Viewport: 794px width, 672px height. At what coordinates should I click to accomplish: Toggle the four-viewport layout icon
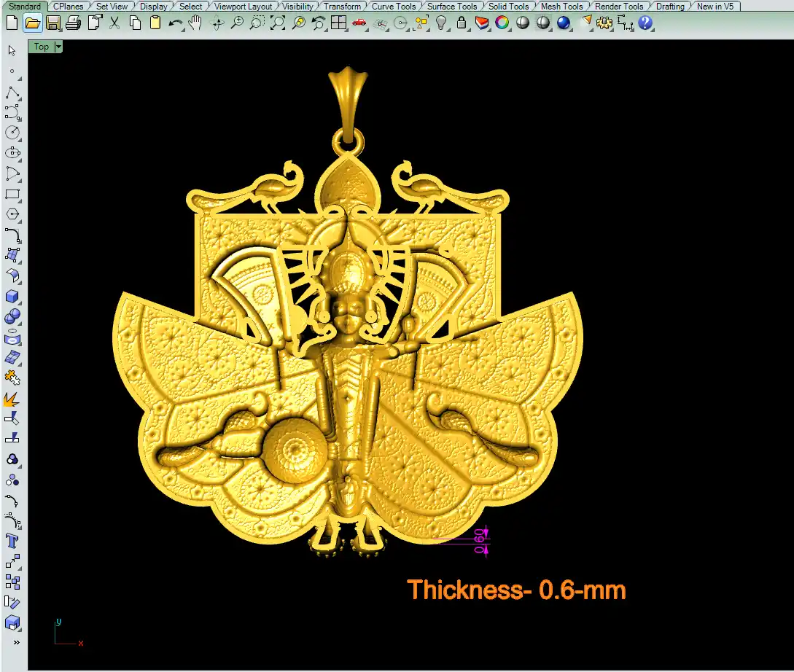pos(338,23)
